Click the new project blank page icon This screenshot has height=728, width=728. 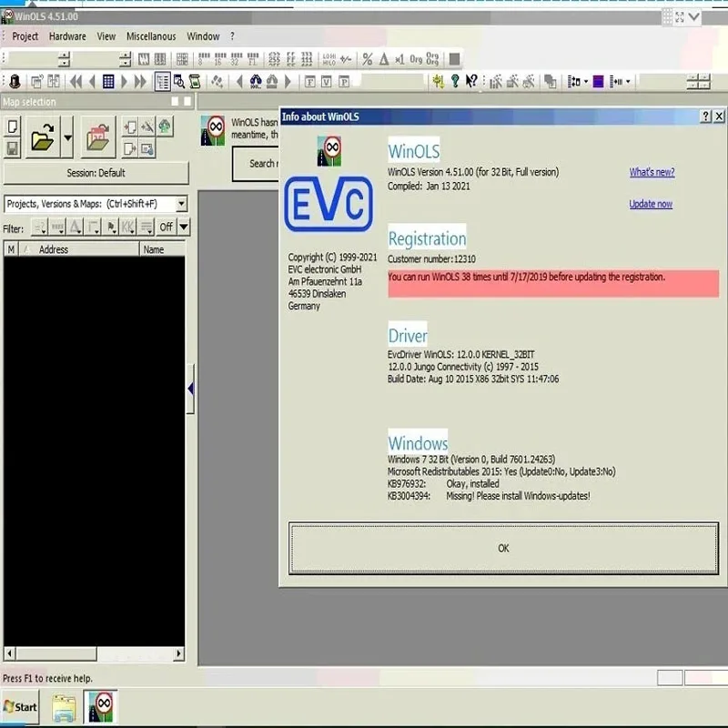(x=13, y=126)
